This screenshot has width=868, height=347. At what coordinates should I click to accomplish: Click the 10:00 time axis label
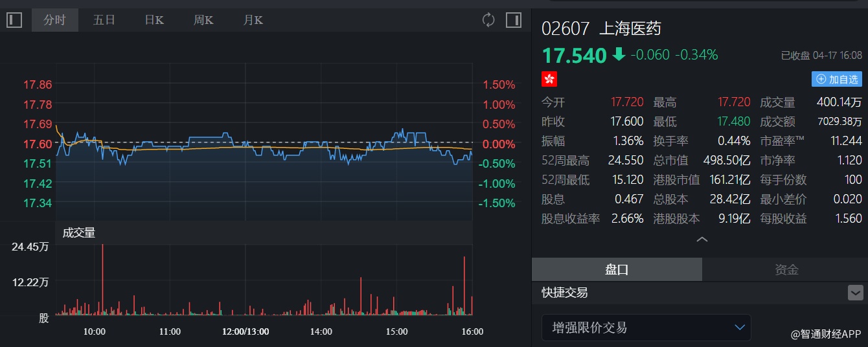[95, 331]
